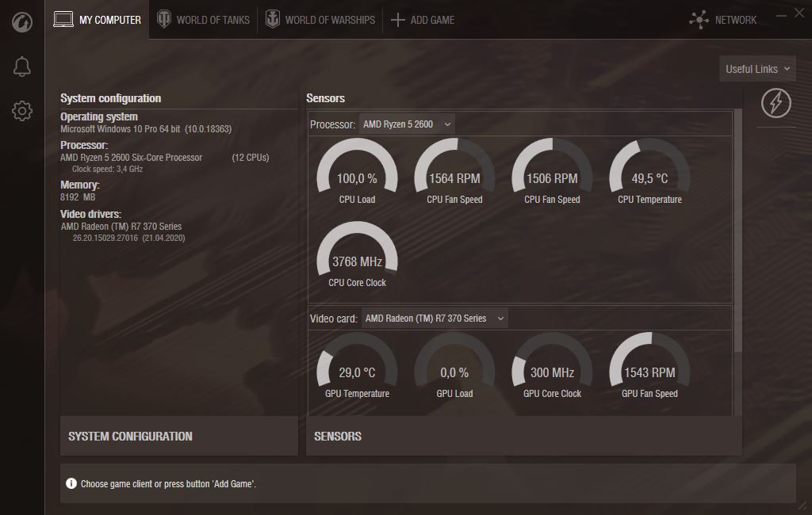Expand the Useful Links dropdown

(757, 69)
